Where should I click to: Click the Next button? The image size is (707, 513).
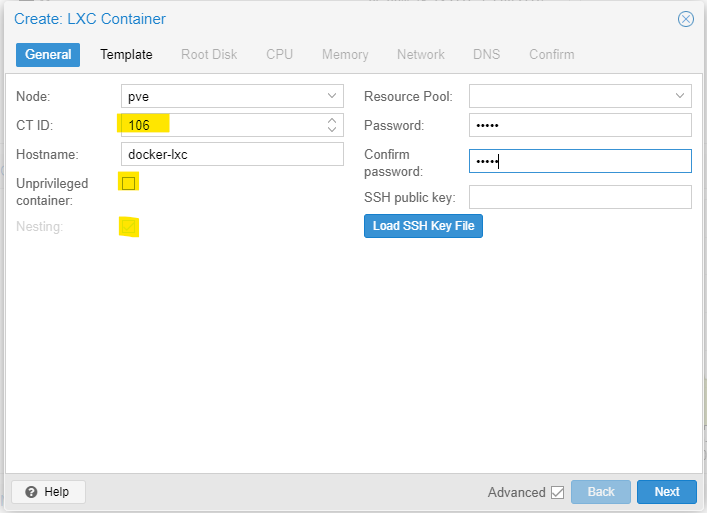point(666,492)
